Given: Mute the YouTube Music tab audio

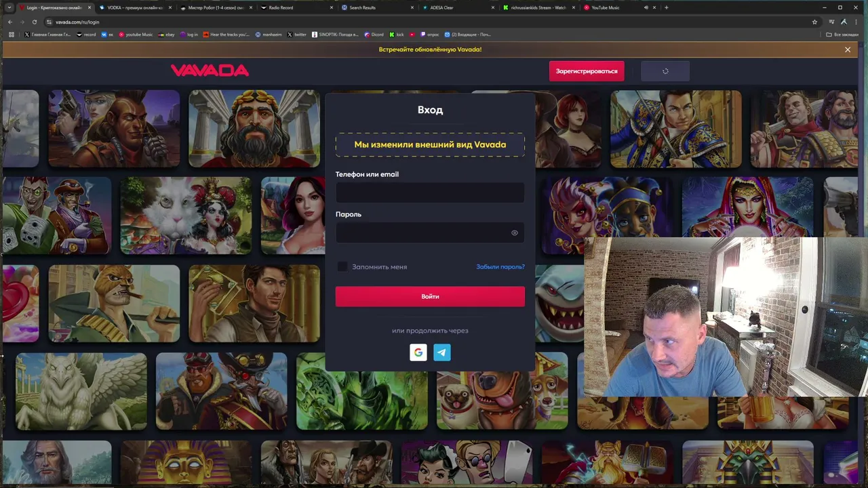Looking at the screenshot, I should [646, 7].
